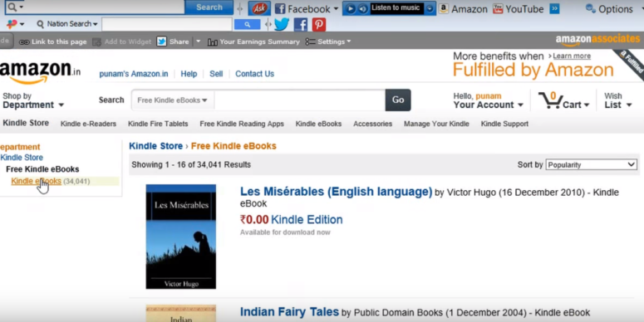Select Manage Your Kindle in navigation
644x322 pixels.
coord(436,124)
